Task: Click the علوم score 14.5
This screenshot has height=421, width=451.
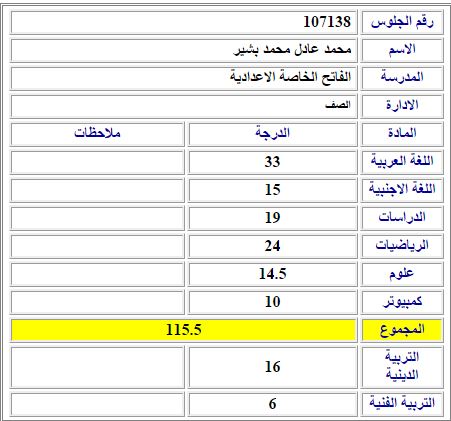Action: pyautogui.click(x=272, y=274)
